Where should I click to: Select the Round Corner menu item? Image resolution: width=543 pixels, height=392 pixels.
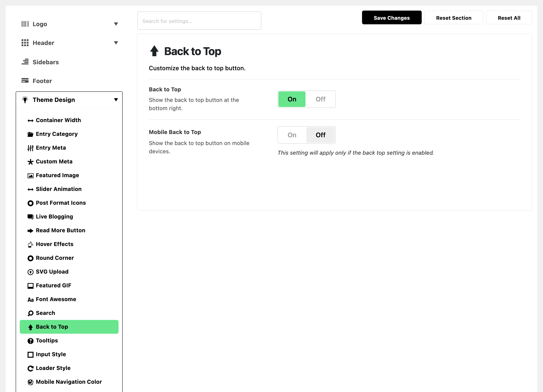[x=69, y=258]
